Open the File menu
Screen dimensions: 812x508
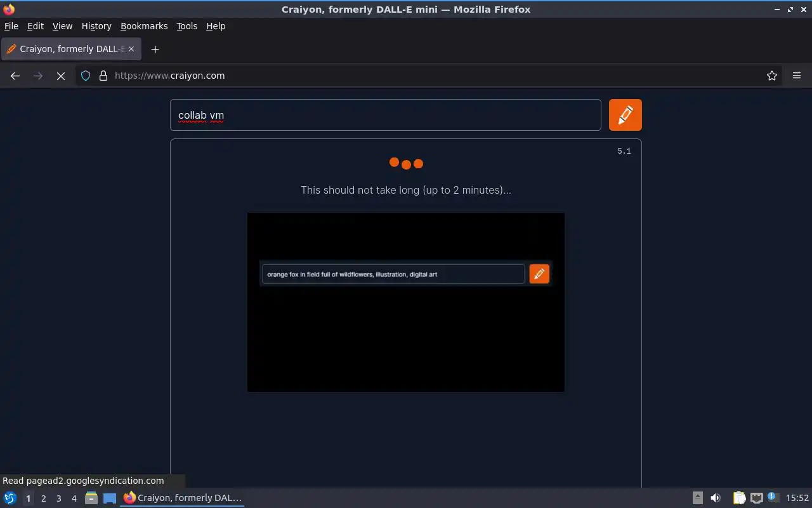coord(11,26)
